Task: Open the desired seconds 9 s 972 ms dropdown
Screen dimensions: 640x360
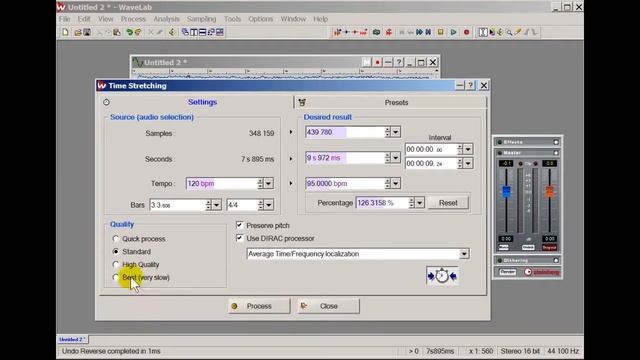Action: (396, 158)
